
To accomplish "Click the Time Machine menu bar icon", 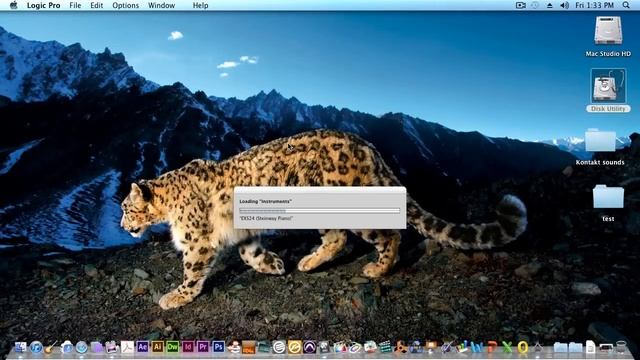I will pyautogui.click(x=535, y=5).
